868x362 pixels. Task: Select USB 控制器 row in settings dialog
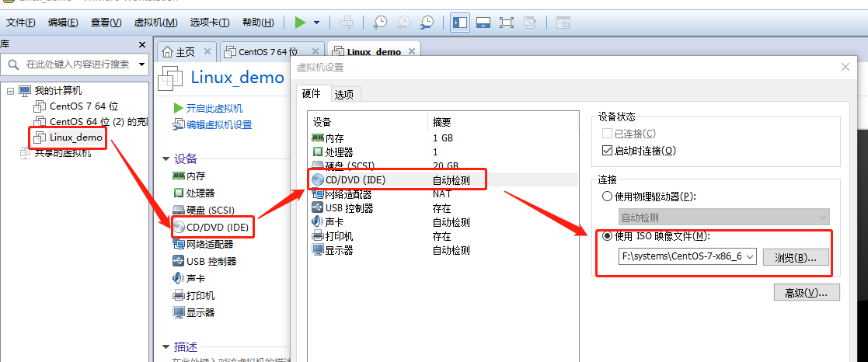coord(443,208)
